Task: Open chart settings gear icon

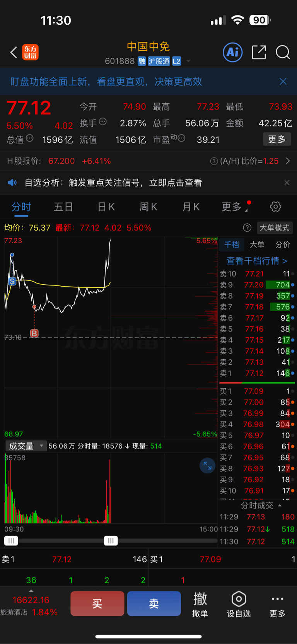Action: (x=275, y=207)
